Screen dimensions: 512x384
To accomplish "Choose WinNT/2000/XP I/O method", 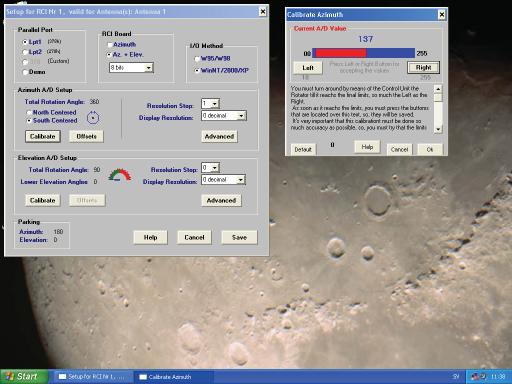I will (x=197, y=70).
